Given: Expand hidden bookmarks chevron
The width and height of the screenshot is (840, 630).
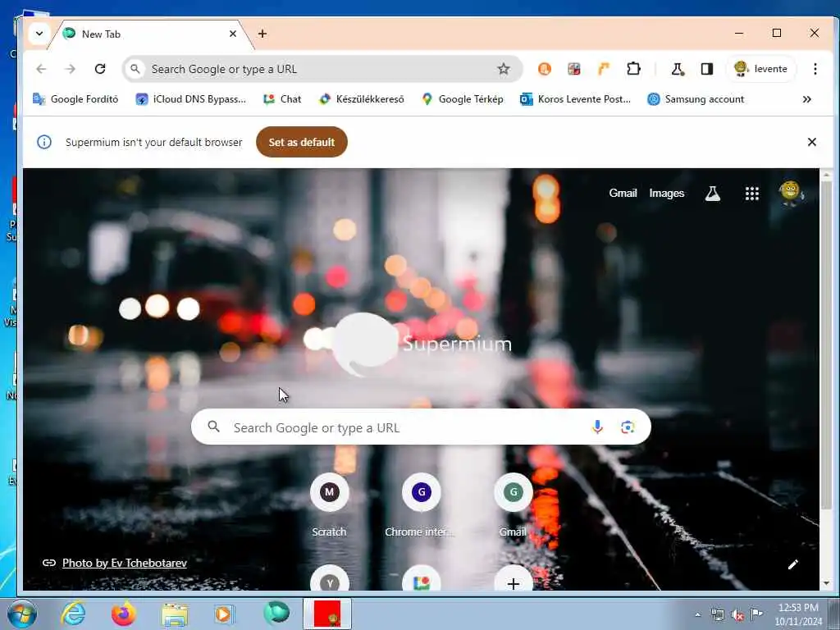Looking at the screenshot, I should [x=807, y=99].
